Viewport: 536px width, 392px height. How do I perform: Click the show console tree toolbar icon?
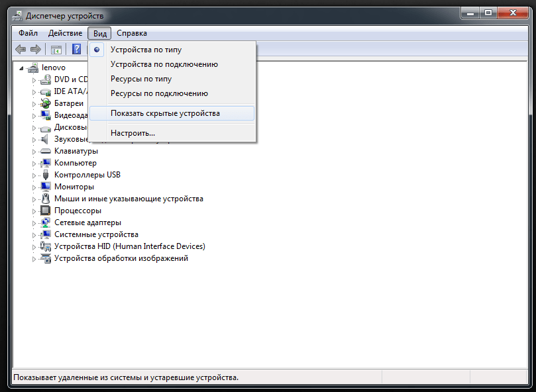56,49
